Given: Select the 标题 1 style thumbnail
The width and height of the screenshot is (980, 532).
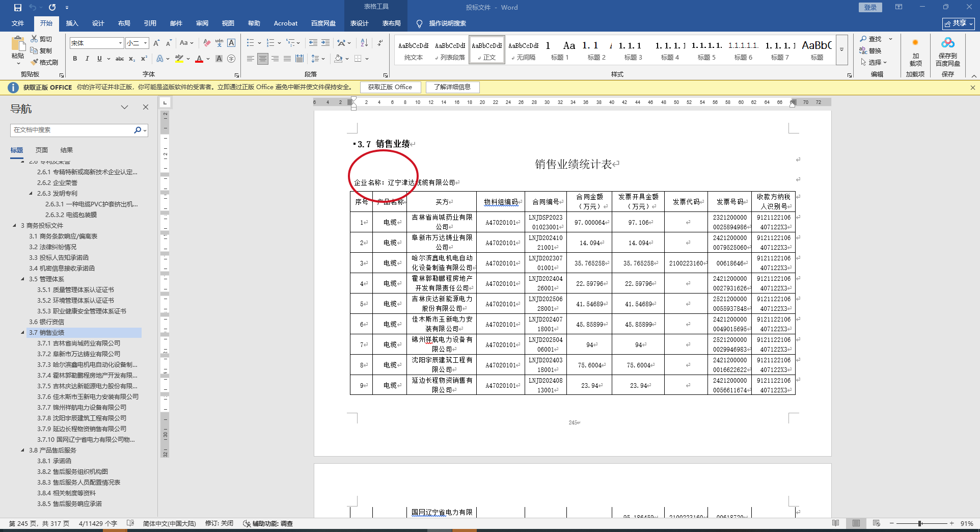Looking at the screenshot, I should coord(560,50).
